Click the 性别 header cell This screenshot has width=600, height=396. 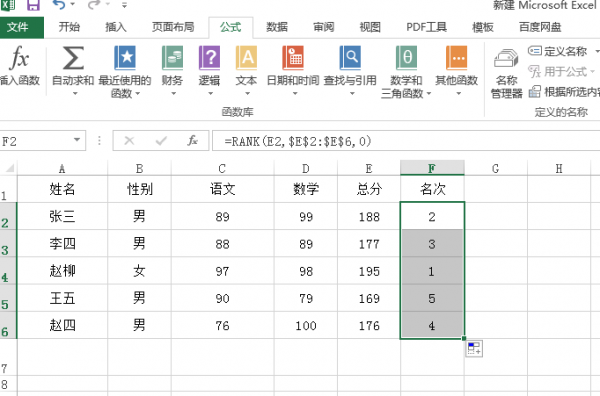(139, 189)
